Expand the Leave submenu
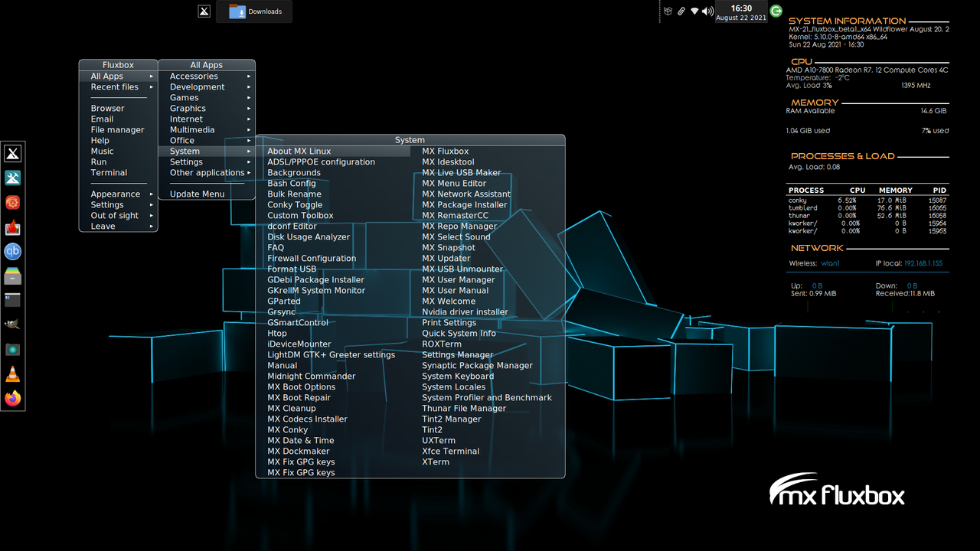 click(119, 227)
